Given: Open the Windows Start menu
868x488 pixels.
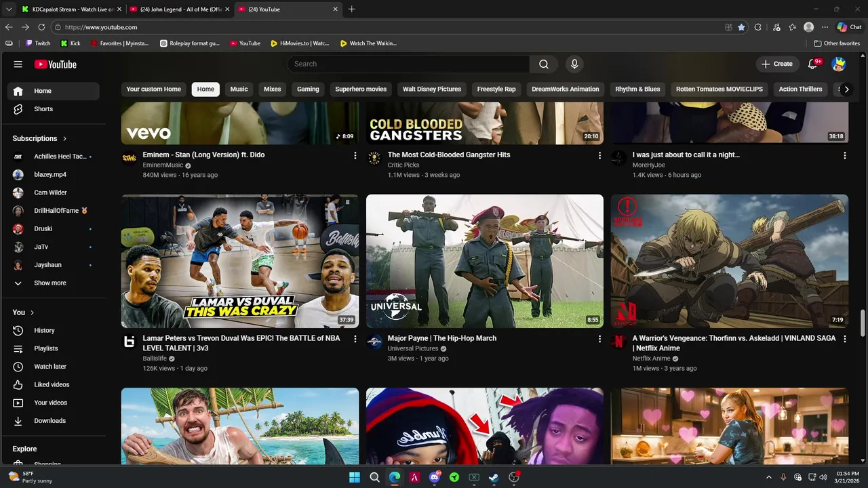Looking at the screenshot, I should (355, 477).
